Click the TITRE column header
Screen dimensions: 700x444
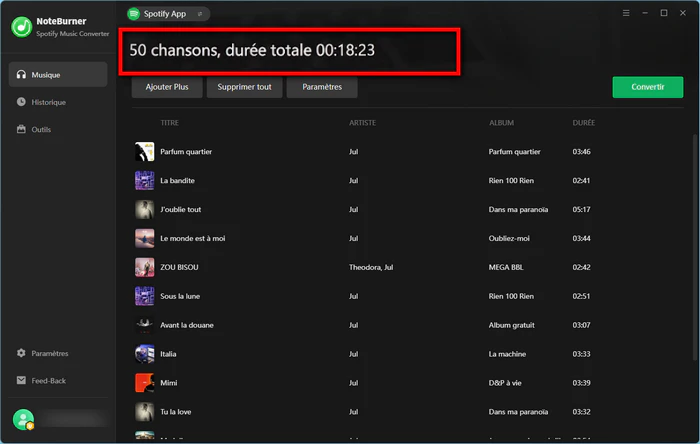(169, 123)
